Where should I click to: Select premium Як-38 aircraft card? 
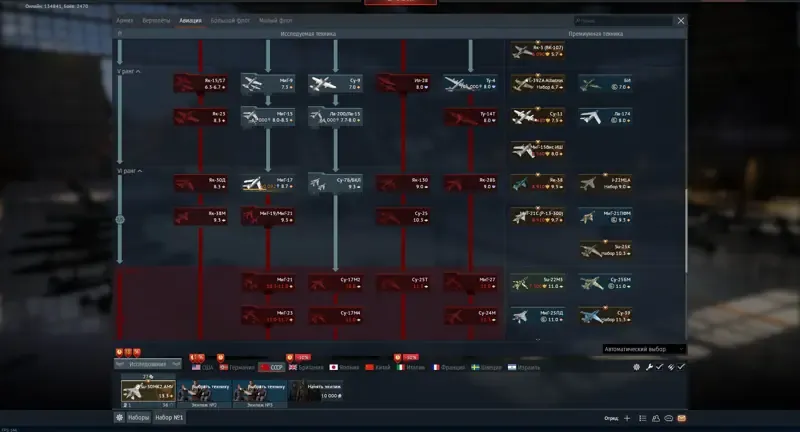click(x=538, y=183)
